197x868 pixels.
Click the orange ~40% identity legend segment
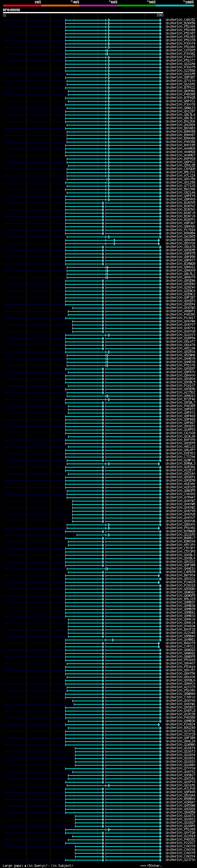60,6
